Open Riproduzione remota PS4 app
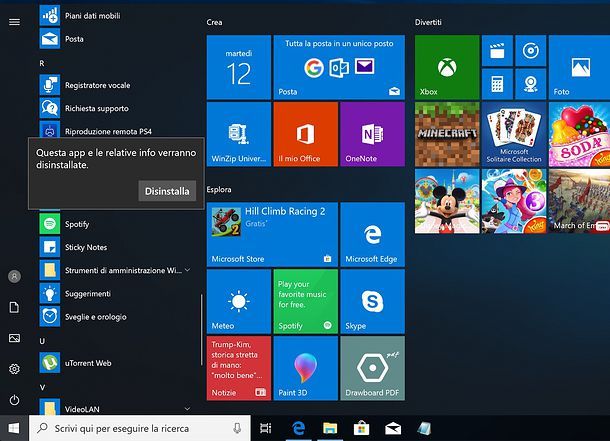The image size is (610, 441). tap(115, 129)
